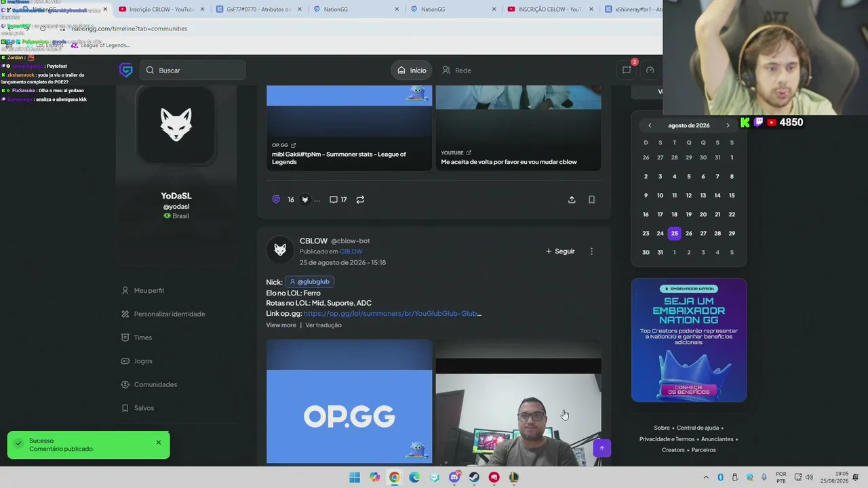Switch to the Rede tab

coord(456,70)
